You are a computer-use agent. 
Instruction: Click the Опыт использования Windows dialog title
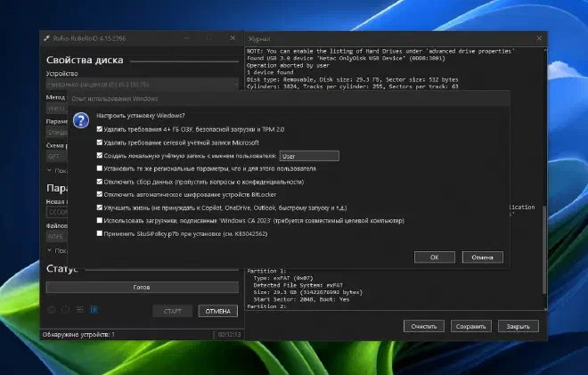[x=115, y=99]
